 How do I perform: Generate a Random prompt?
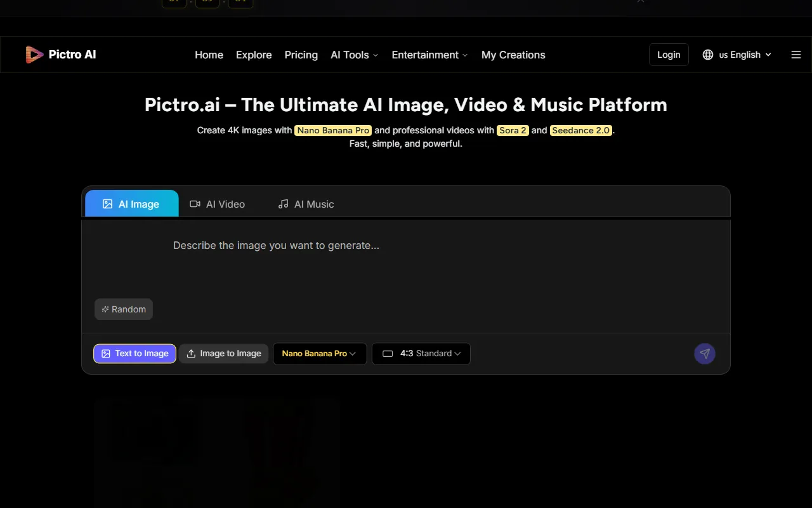(x=124, y=309)
